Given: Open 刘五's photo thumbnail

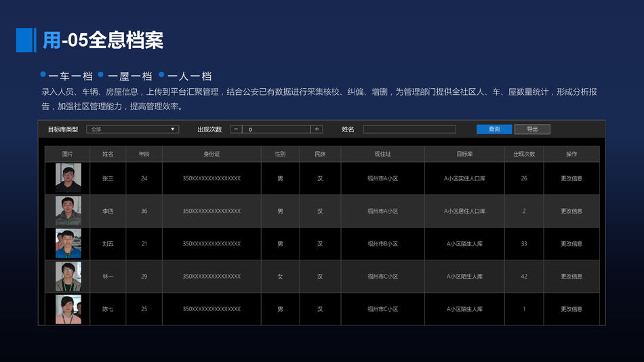Looking at the screenshot, I should [68, 243].
